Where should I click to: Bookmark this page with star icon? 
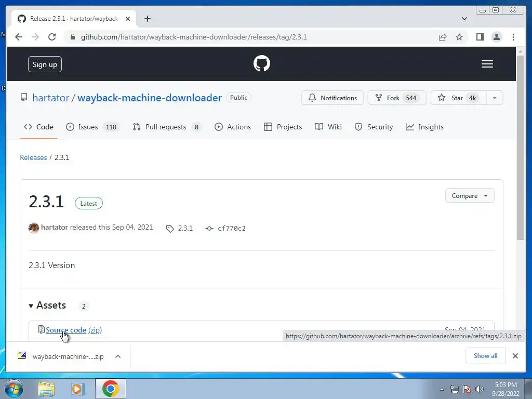click(x=459, y=37)
